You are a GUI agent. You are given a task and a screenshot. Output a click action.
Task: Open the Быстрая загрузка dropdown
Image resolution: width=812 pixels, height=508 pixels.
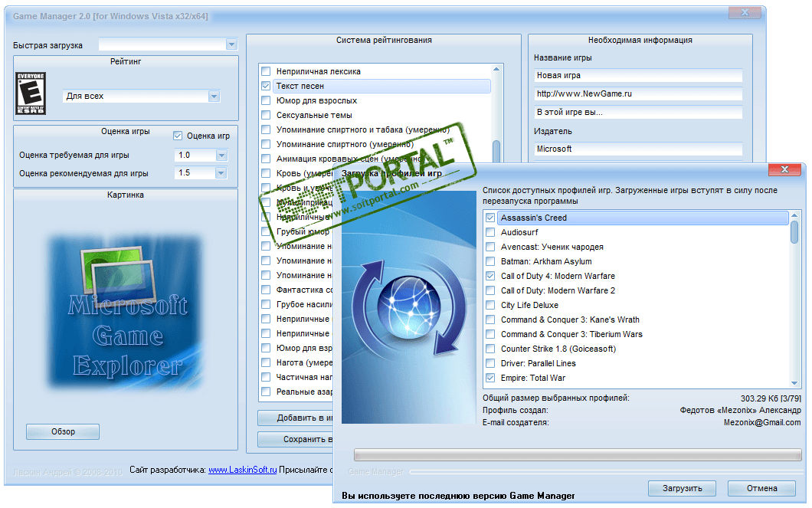click(231, 44)
